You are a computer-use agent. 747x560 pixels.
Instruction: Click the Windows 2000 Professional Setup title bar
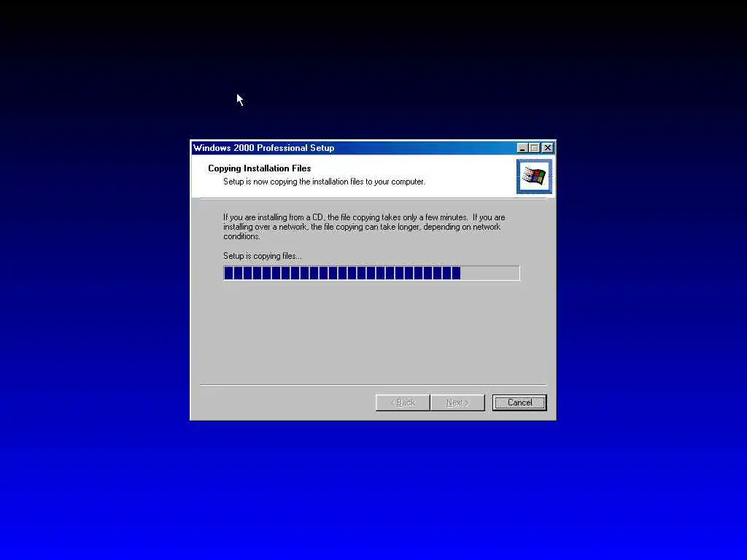[x=373, y=148]
